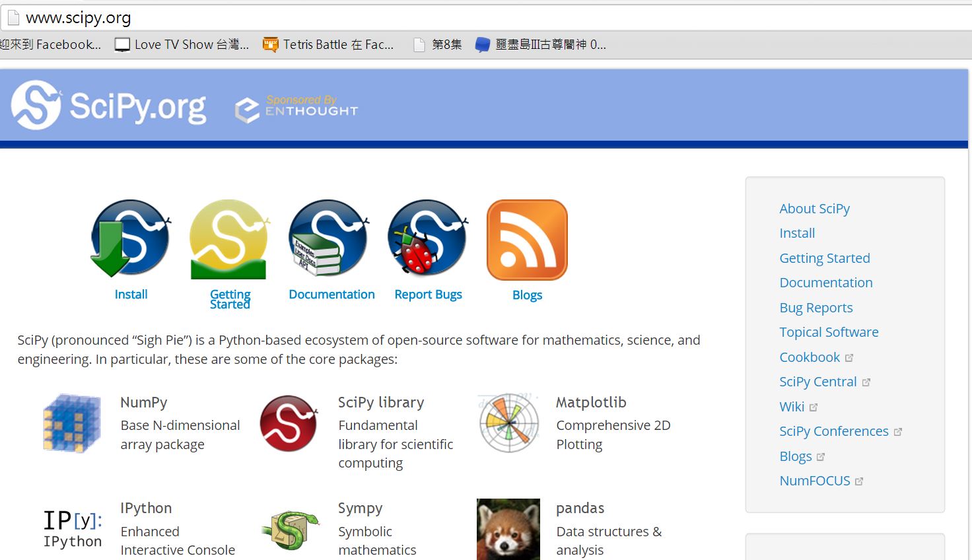972x560 pixels.
Task: Click 'Data structures & analysis' text
Action: (x=609, y=540)
